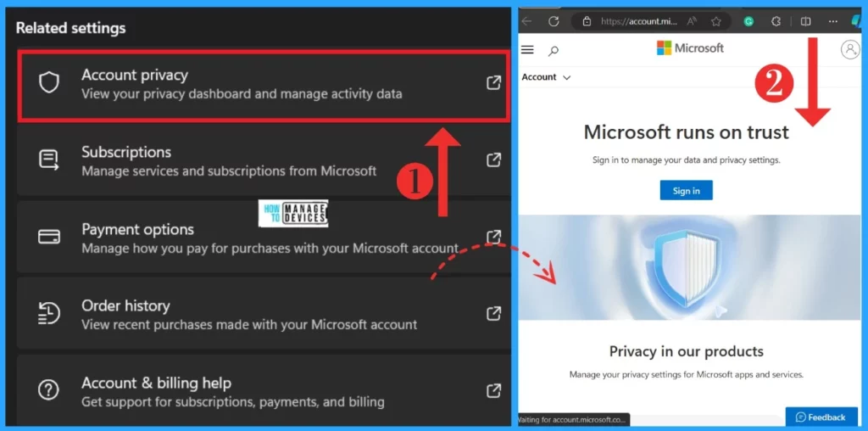Screen dimensions: 868x431
Task: Open the Subscriptions setting
Action: click(264, 160)
